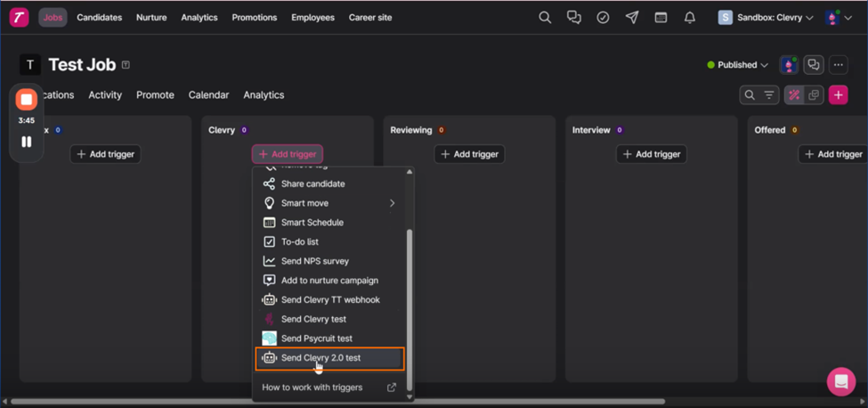The image size is (868, 408).
Task: Click the pink plus add button
Action: (838, 95)
